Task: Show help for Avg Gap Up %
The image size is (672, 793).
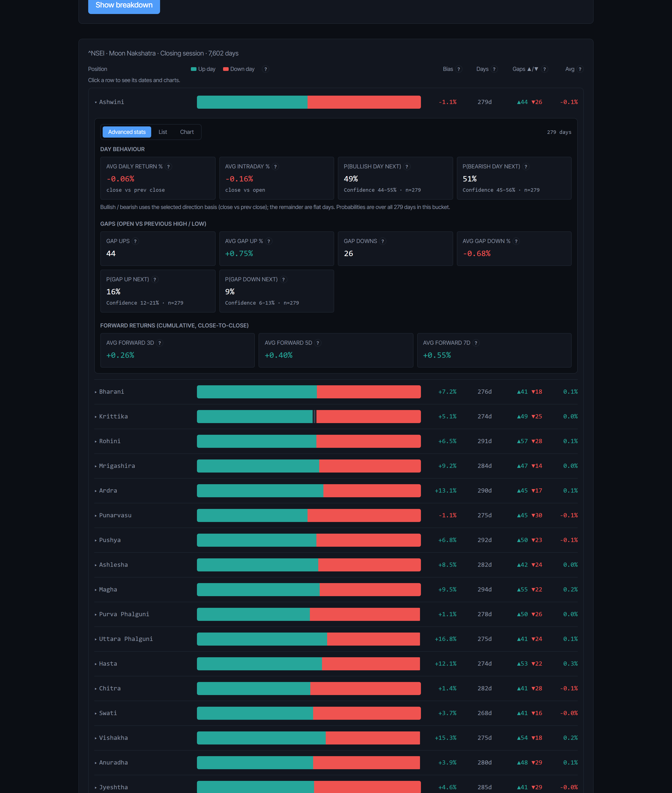Action: click(269, 241)
